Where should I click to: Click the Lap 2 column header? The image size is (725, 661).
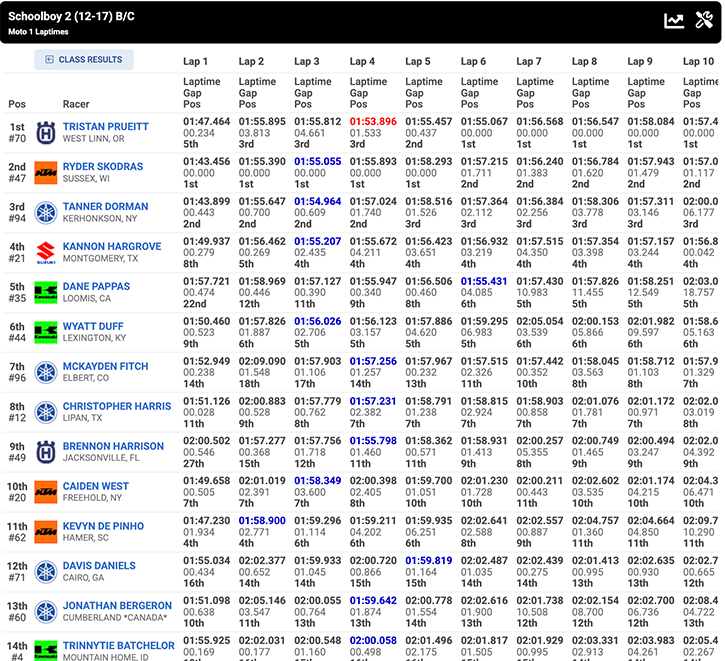pyautogui.click(x=251, y=61)
